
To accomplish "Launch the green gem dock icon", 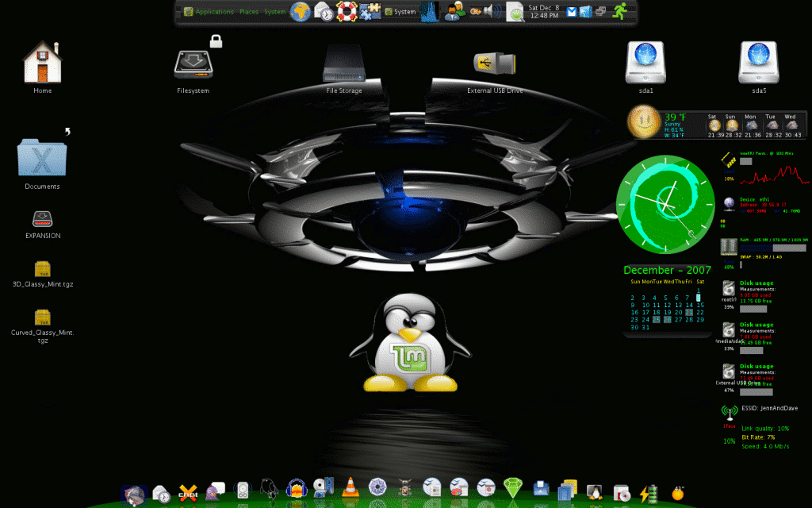I will [513, 487].
